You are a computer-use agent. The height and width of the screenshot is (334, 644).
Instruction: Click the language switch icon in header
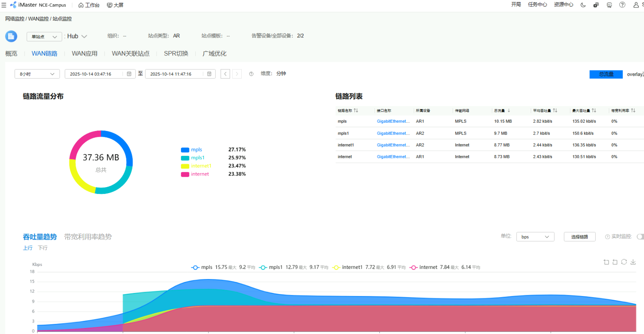pyautogui.click(x=596, y=5)
